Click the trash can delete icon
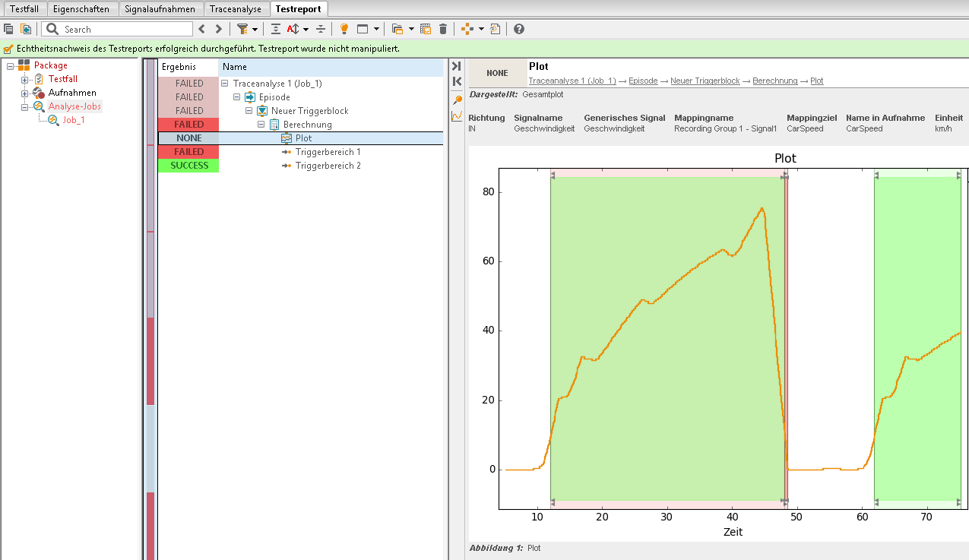The width and height of the screenshot is (969, 560). (x=443, y=29)
